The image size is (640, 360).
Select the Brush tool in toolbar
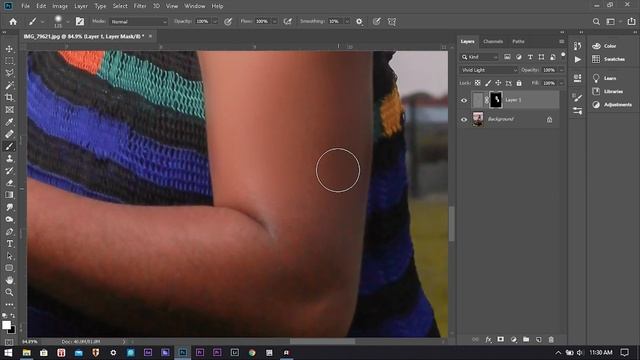click(x=9, y=146)
